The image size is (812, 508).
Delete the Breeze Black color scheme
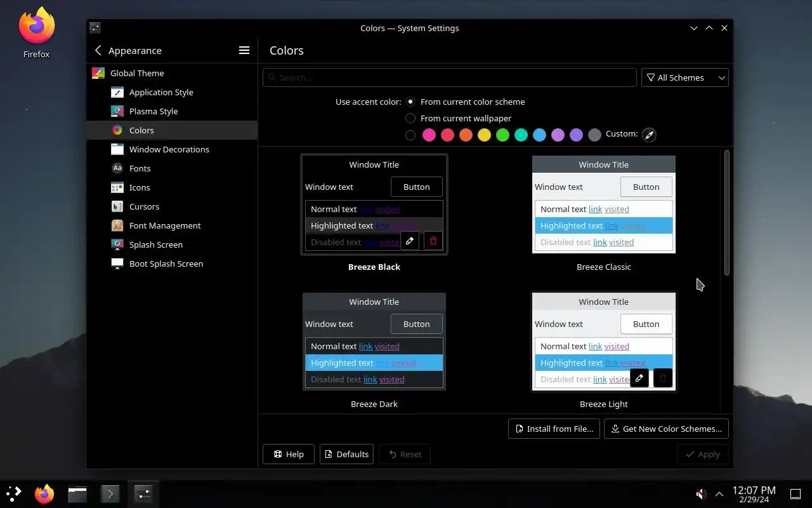[433, 241]
